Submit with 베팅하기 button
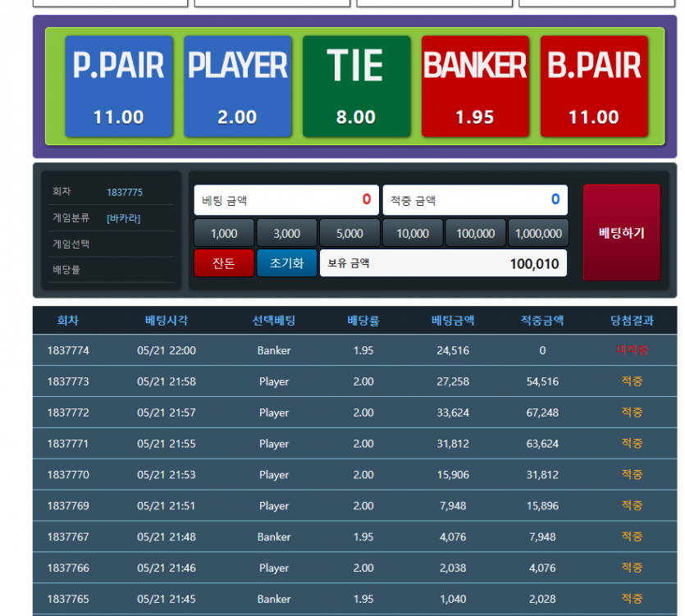This screenshot has height=616, width=685. pos(622,232)
